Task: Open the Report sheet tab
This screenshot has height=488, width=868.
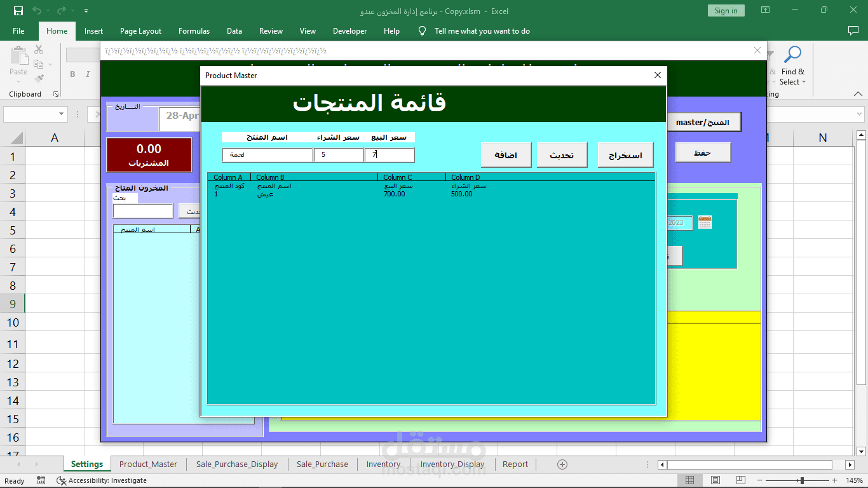Action: click(x=515, y=464)
